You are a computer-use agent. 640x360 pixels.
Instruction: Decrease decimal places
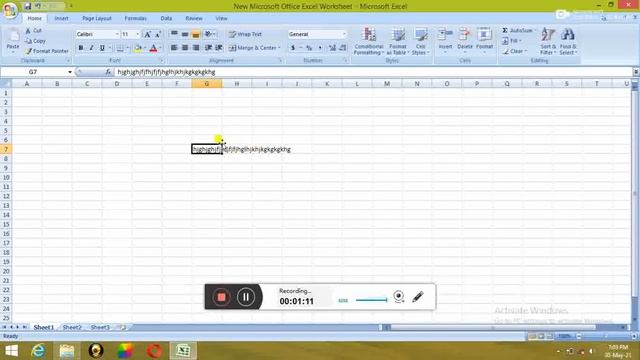343,48
